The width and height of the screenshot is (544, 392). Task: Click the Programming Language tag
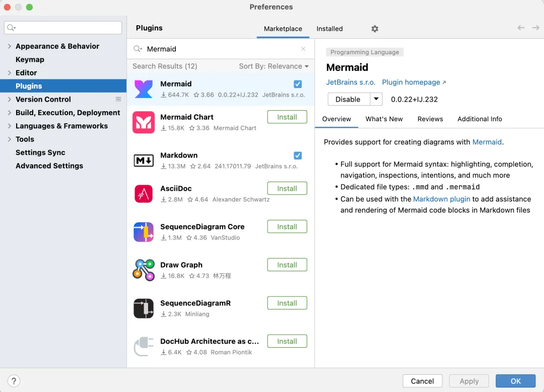coord(365,52)
